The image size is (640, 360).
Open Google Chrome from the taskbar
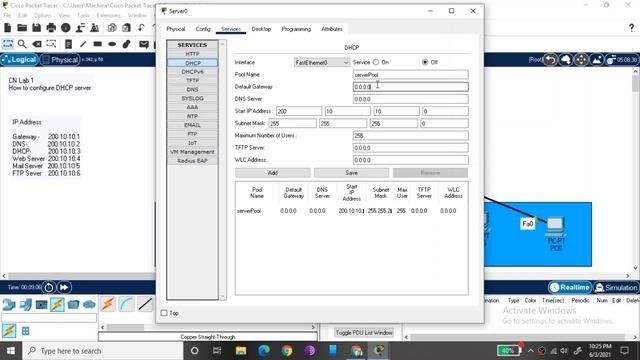pos(287,351)
